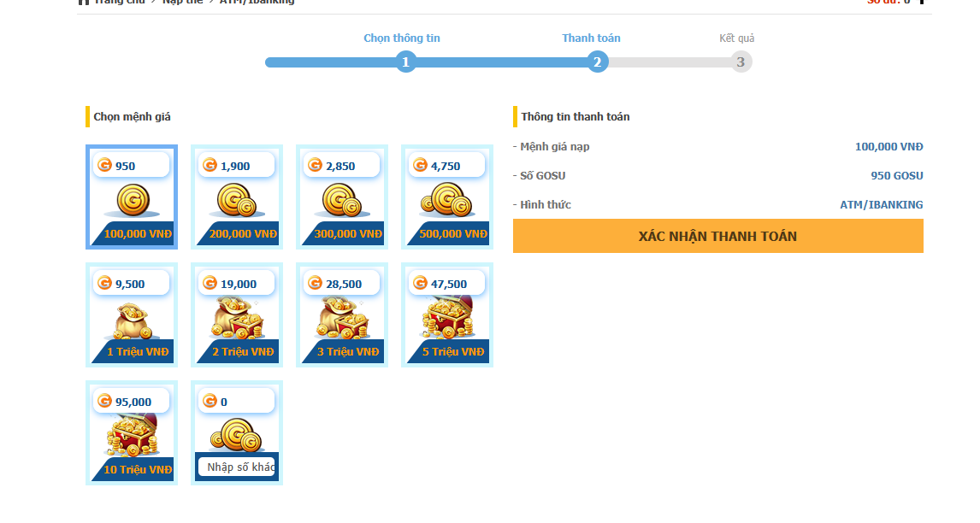
Task: Choose the 500,000 VNĐ package
Action: pos(447,197)
